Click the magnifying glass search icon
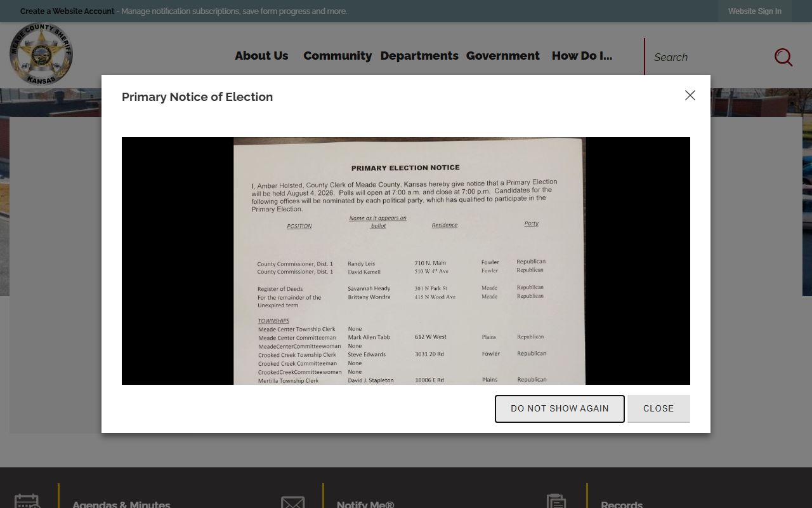The height and width of the screenshot is (508, 812). [x=783, y=57]
